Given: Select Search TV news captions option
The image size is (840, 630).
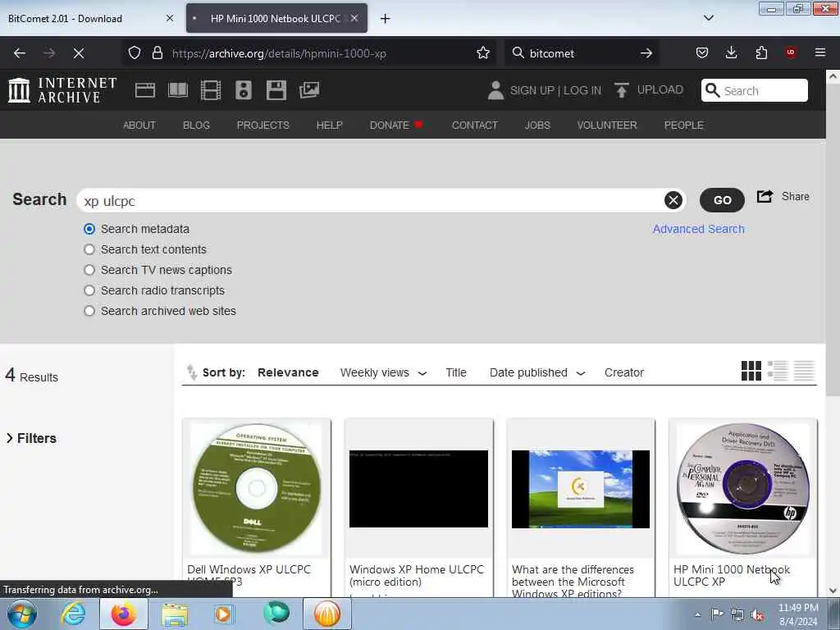Looking at the screenshot, I should [89, 270].
